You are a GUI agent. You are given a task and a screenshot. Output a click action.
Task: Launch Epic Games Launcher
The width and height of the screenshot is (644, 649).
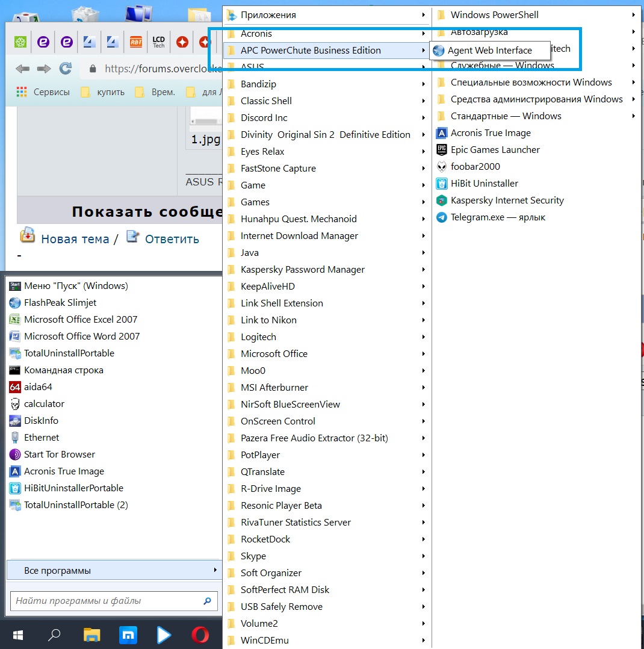[488, 149]
